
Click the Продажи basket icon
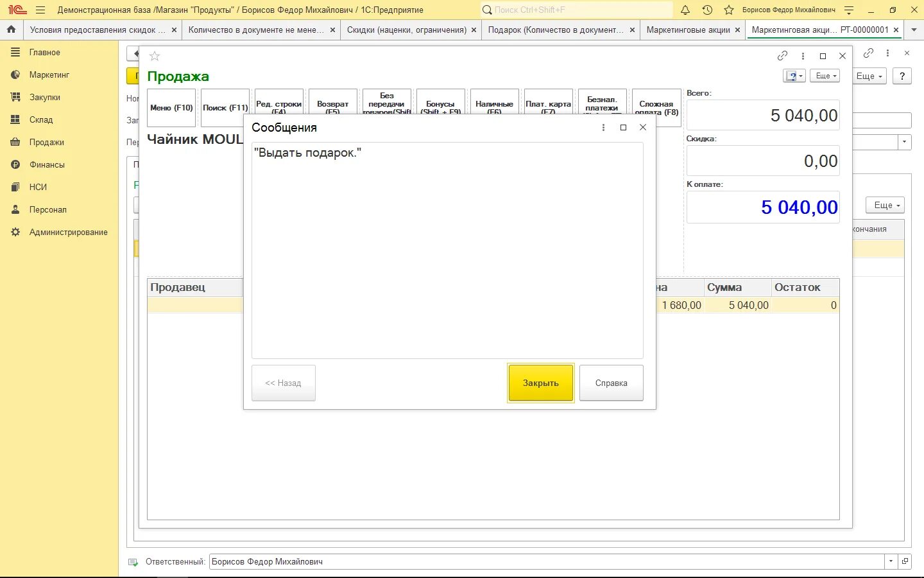(x=15, y=142)
